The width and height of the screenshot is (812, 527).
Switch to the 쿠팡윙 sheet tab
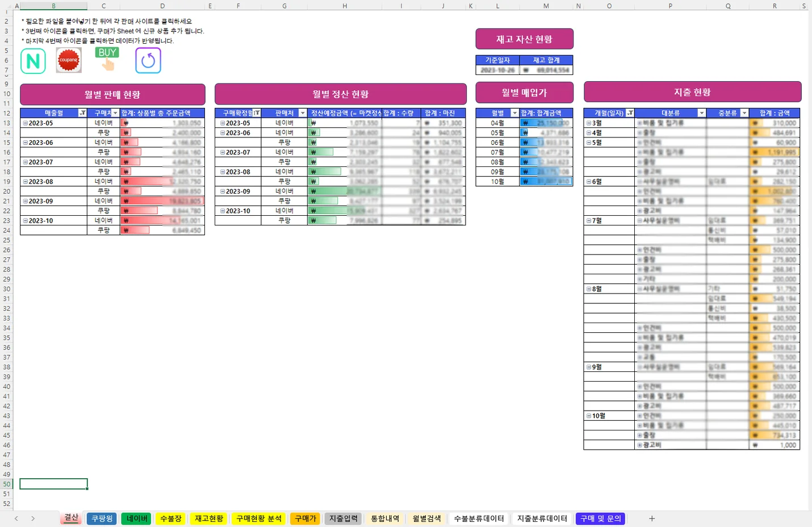click(x=102, y=518)
